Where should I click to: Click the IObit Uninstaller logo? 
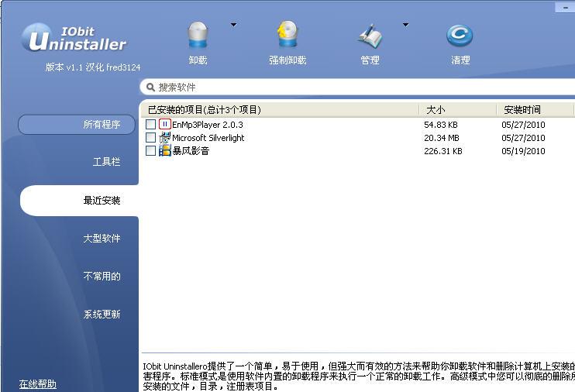coord(74,39)
